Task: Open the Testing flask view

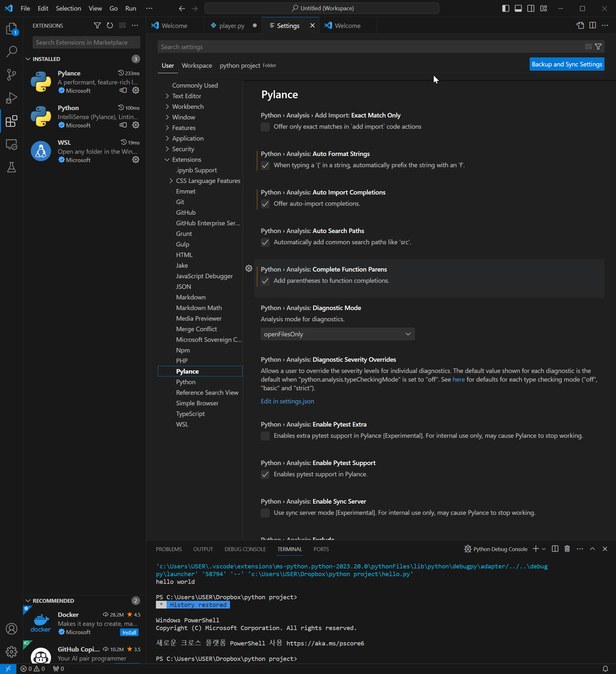Action: tap(12, 167)
